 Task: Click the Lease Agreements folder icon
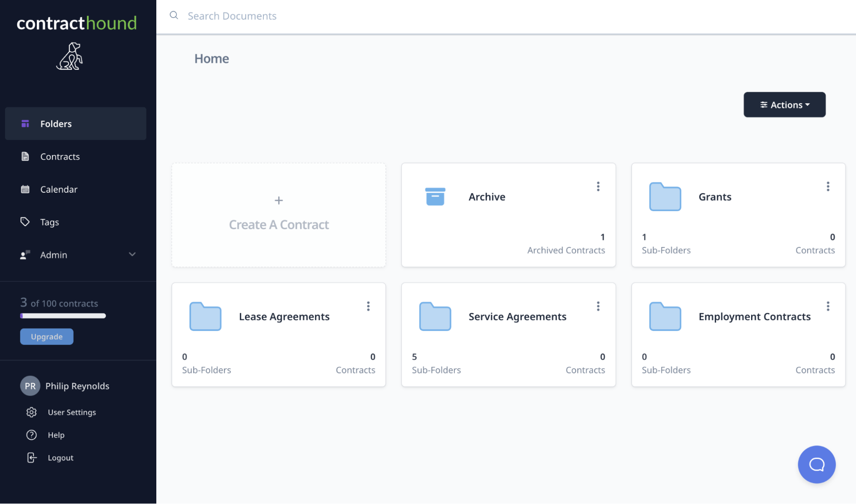pyautogui.click(x=205, y=316)
